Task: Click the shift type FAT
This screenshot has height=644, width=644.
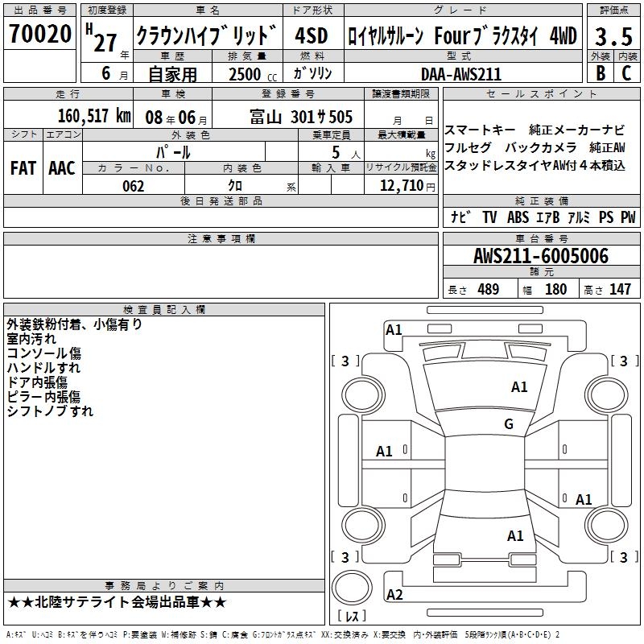Action: pyautogui.click(x=23, y=168)
